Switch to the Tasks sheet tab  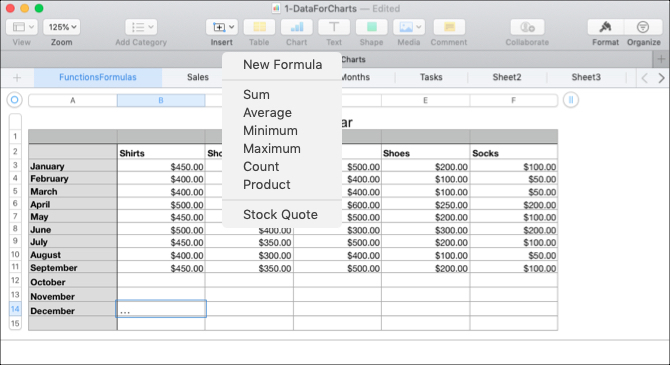coord(431,77)
